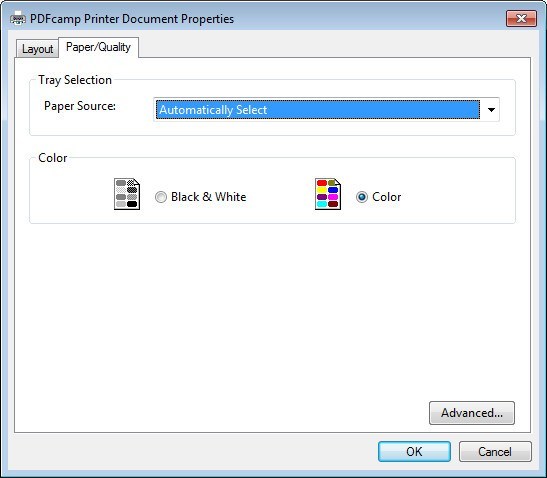Select the Color radio button
The width and height of the screenshot is (547, 478).
coord(362,197)
